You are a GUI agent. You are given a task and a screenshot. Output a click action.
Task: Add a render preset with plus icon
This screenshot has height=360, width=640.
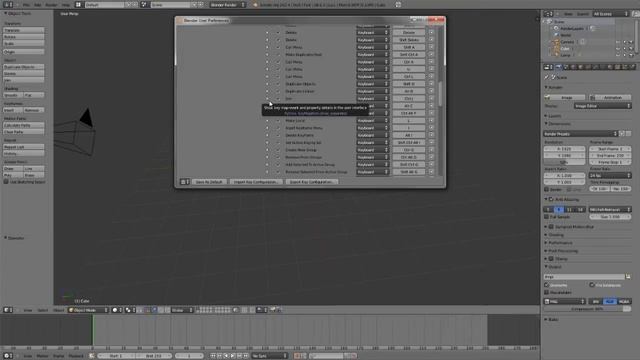point(622,133)
